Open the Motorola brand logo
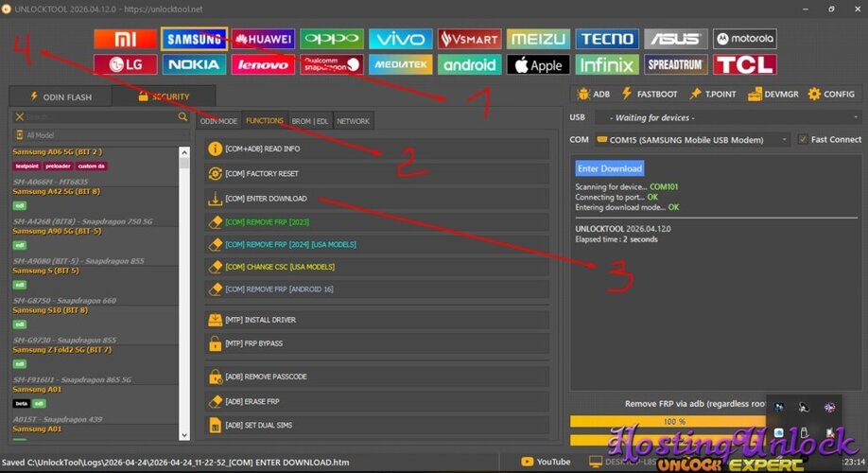Image resolution: width=868 pixels, height=473 pixels. [744, 39]
